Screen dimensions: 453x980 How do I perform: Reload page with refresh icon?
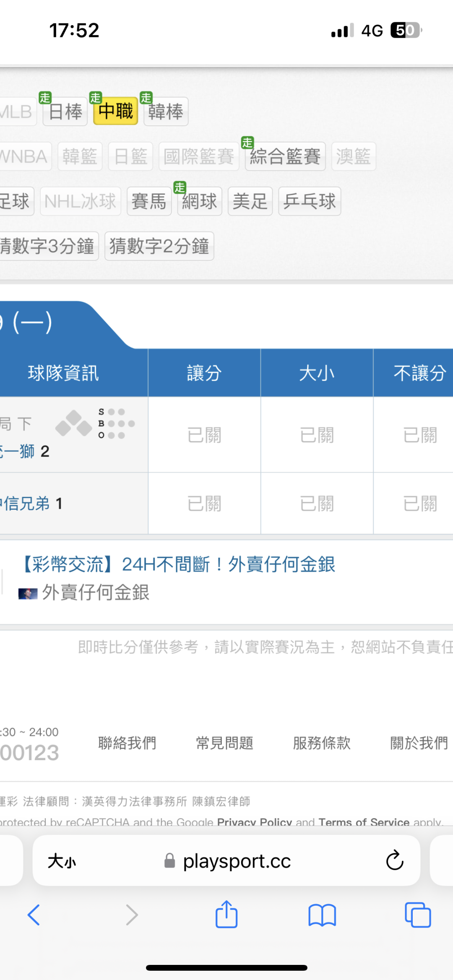pyautogui.click(x=395, y=860)
